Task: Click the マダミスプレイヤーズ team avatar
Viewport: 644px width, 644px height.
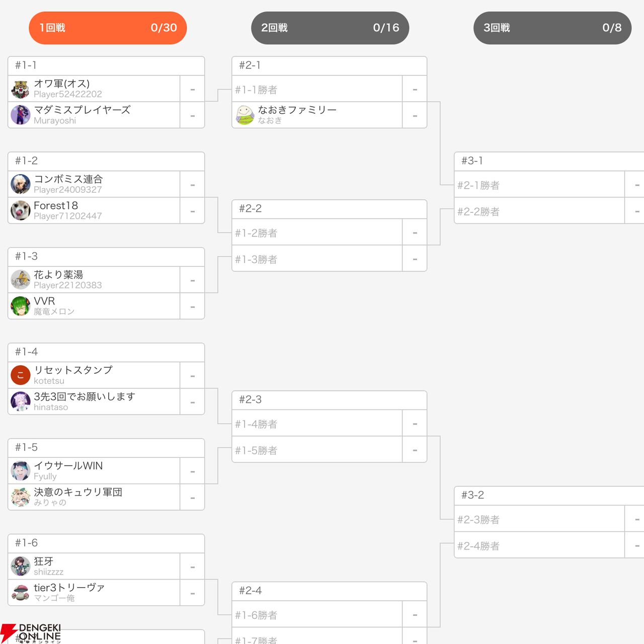Action: pyautogui.click(x=21, y=115)
